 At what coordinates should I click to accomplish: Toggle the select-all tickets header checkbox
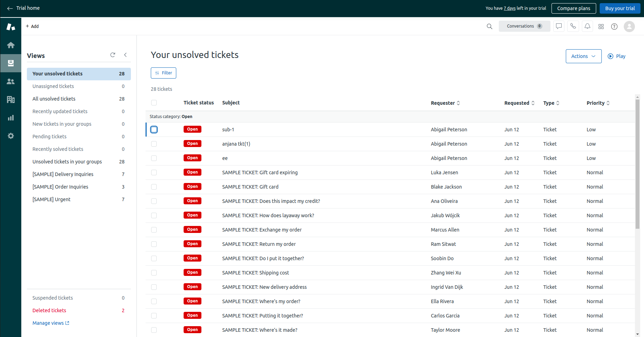click(154, 103)
